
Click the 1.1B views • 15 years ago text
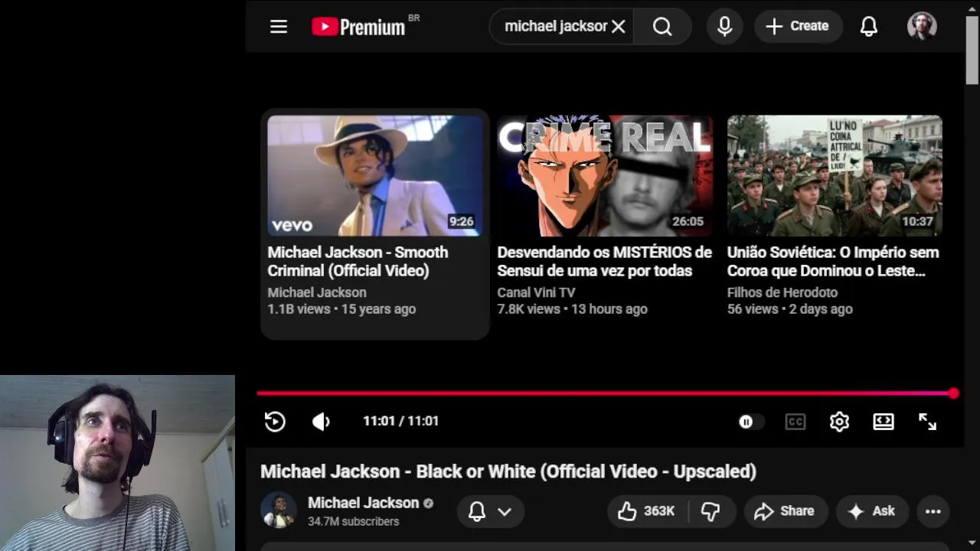click(341, 309)
